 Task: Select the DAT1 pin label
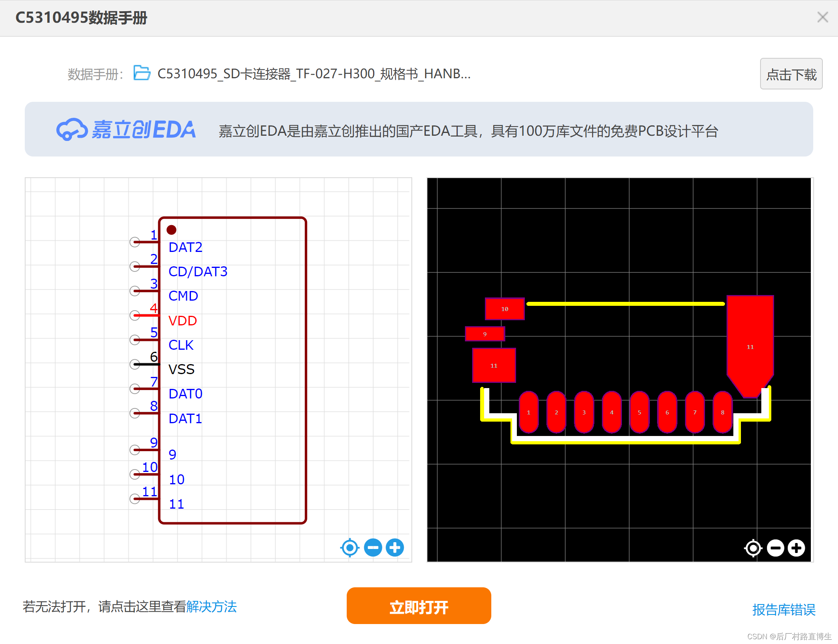click(185, 419)
